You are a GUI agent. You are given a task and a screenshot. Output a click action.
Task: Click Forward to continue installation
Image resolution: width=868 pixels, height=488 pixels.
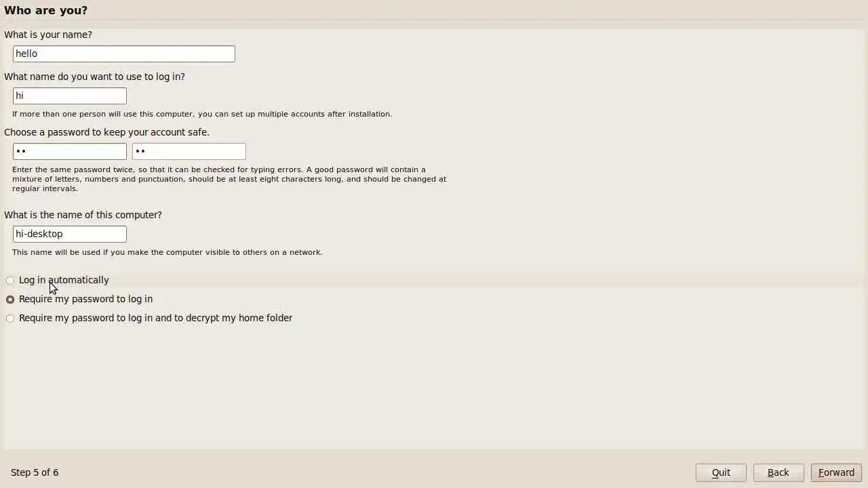click(836, 472)
